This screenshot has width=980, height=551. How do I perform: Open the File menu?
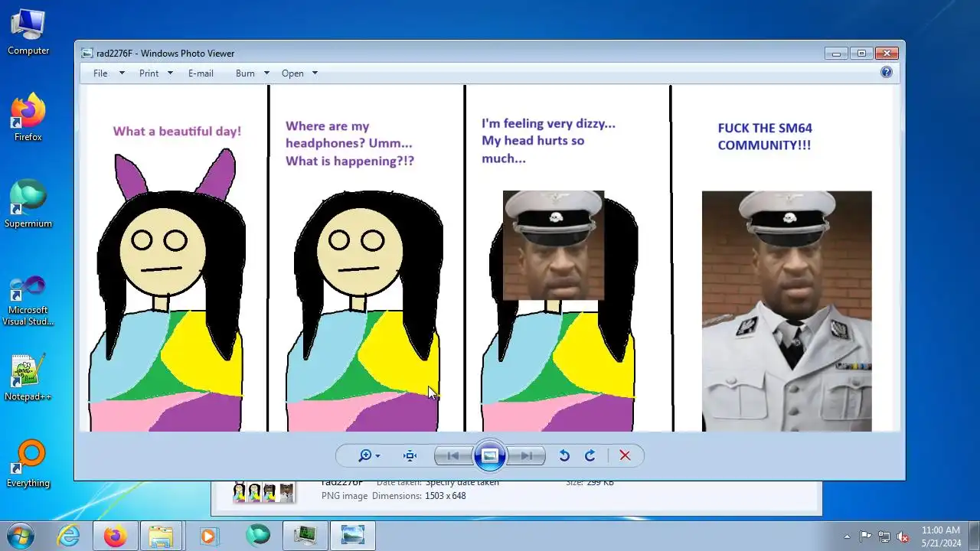100,73
